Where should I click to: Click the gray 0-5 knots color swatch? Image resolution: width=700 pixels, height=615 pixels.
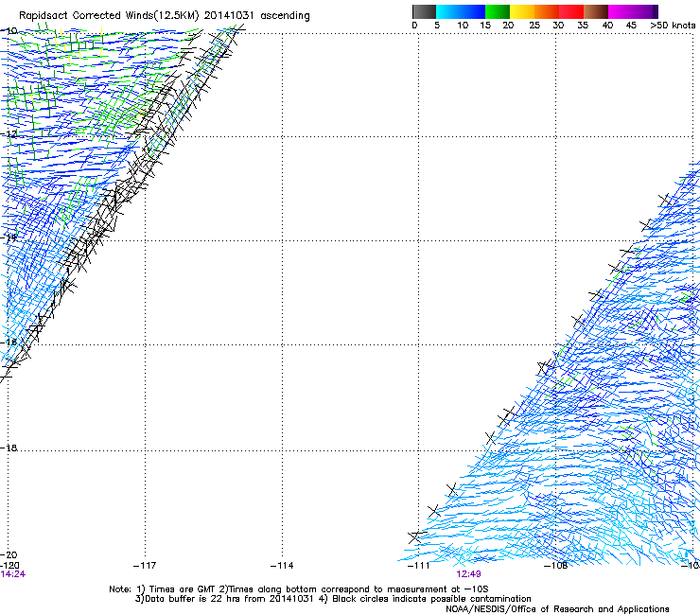coord(424,11)
